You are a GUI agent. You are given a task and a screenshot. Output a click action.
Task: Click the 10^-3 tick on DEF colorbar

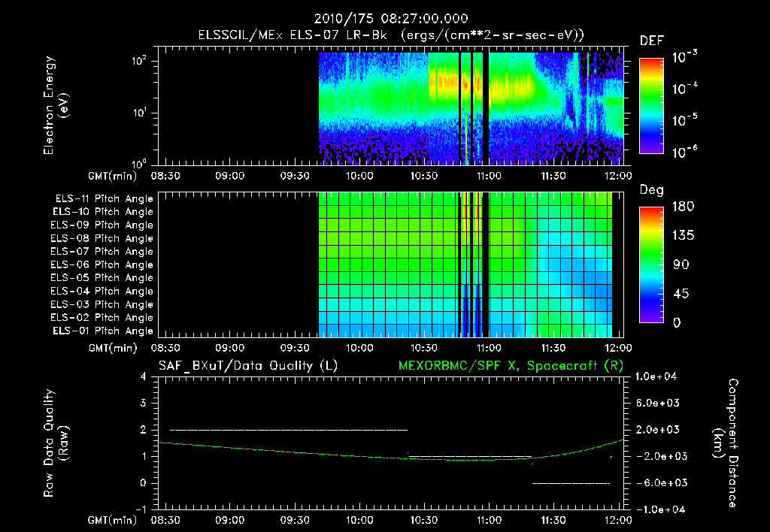coord(684,57)
